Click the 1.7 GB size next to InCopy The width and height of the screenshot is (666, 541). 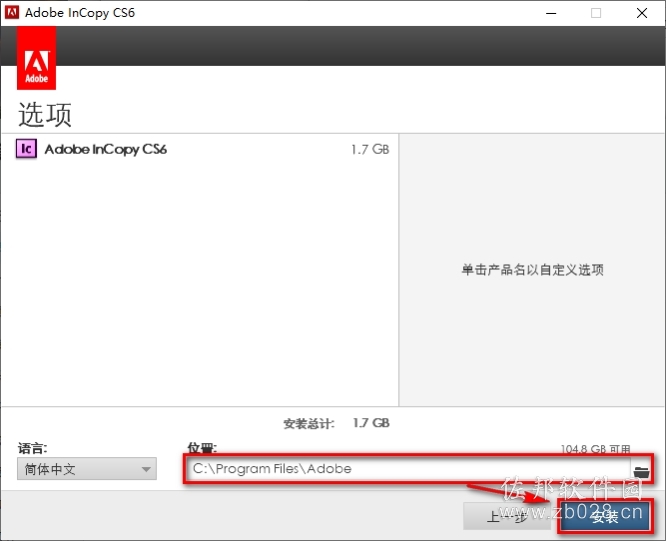[x=370, y=149]
